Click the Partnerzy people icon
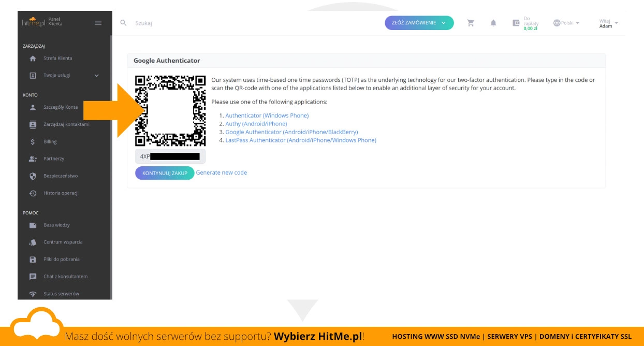 click(33, 159)
